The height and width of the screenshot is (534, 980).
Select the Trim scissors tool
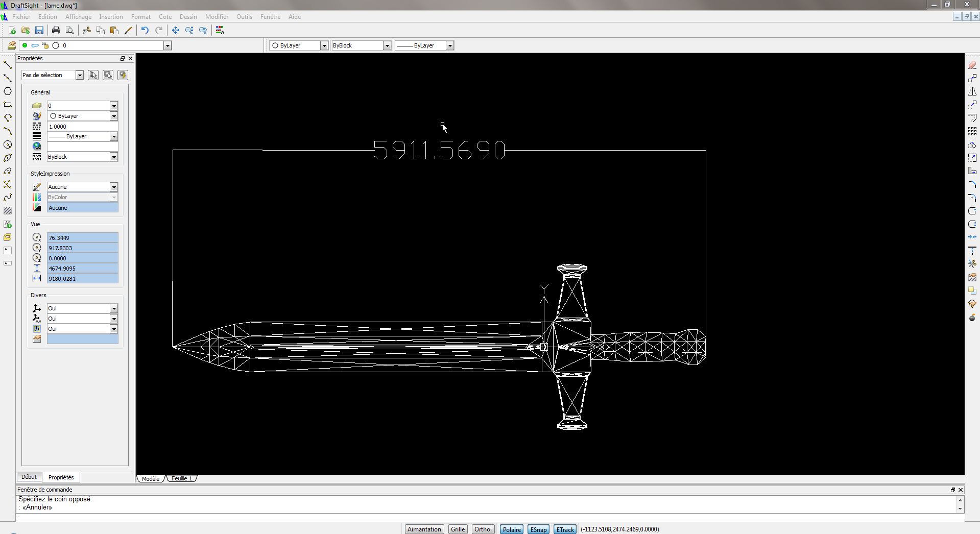pos(972,264)
